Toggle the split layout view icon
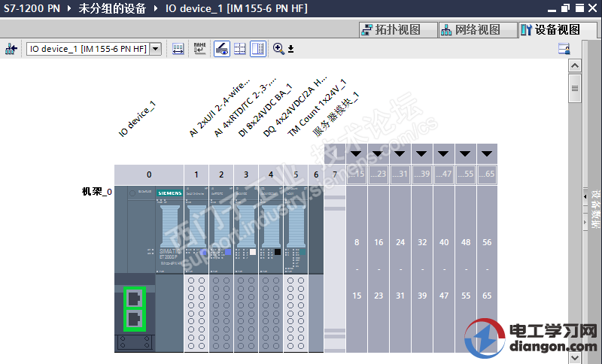 click(x=258, y=49)
